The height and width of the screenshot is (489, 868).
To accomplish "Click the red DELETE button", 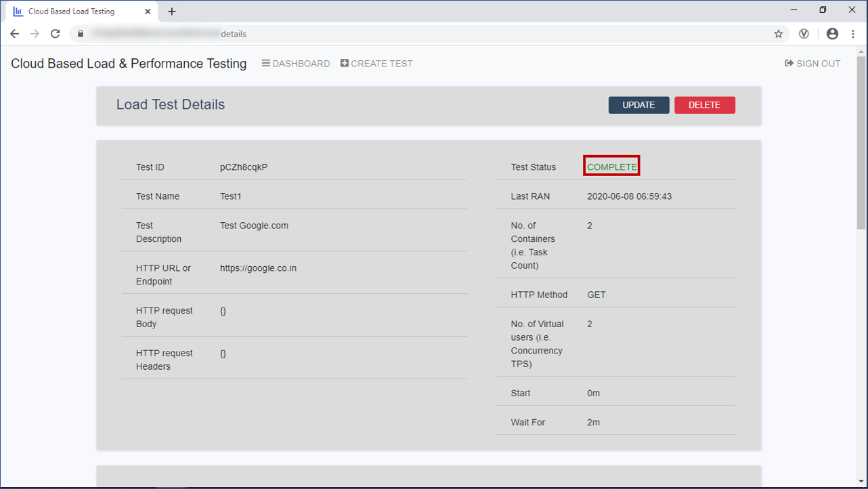I will pos(704,105).
